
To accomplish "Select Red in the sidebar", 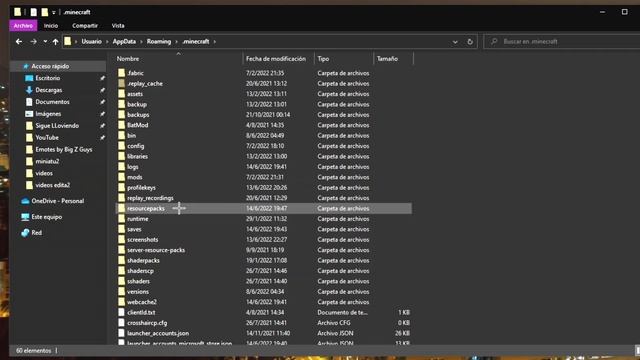I will pos(37,233).
